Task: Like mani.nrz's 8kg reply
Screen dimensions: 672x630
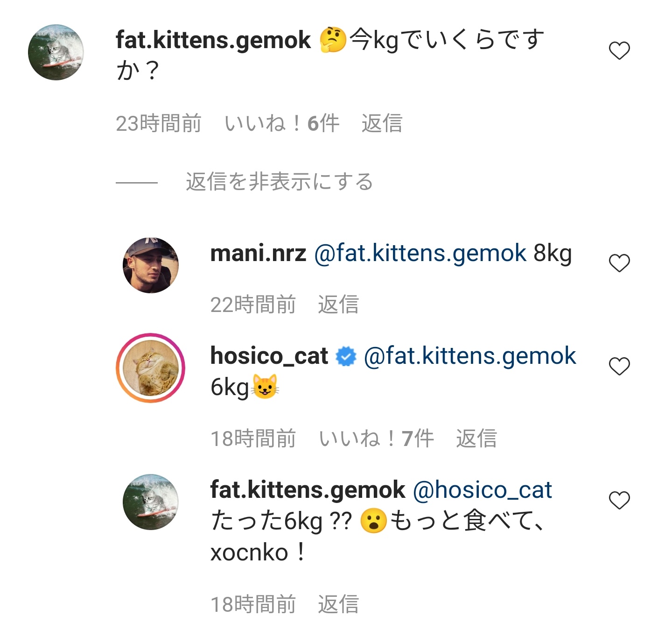Action: coord(619,263)
